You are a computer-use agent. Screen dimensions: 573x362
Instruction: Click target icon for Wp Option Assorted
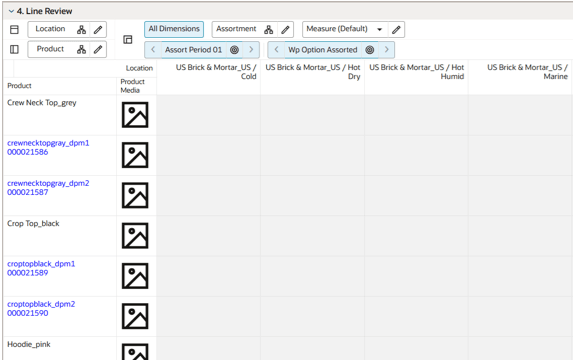pos(370,50)
